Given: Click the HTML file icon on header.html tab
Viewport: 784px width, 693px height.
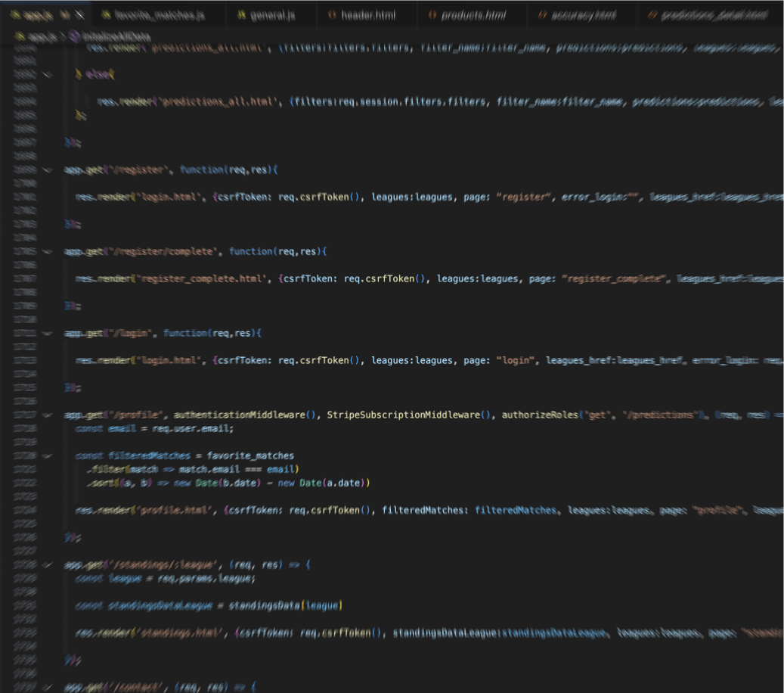Looking at the screenshot, I should click(332, 14).
